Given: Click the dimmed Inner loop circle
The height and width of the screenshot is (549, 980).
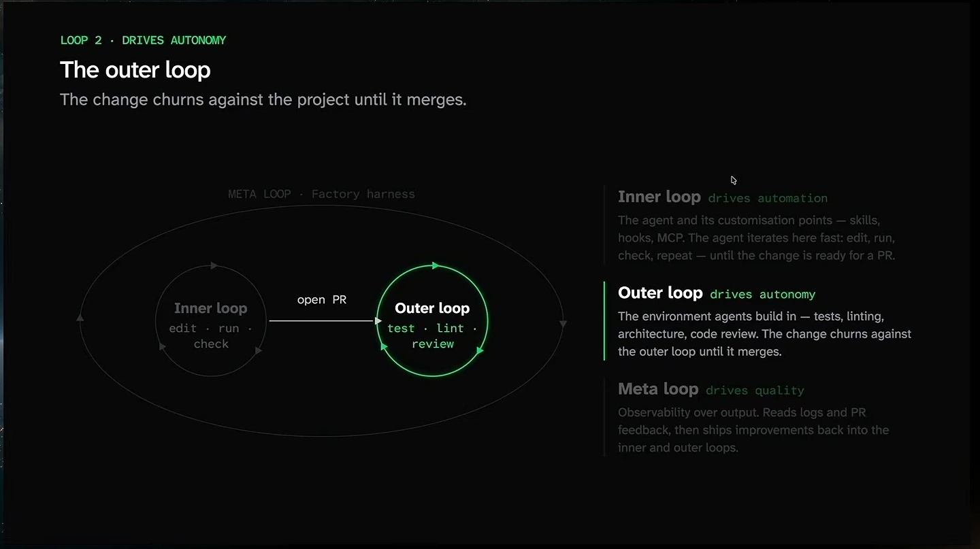Looking at the screenshot, I should click(x=211, y=320).
